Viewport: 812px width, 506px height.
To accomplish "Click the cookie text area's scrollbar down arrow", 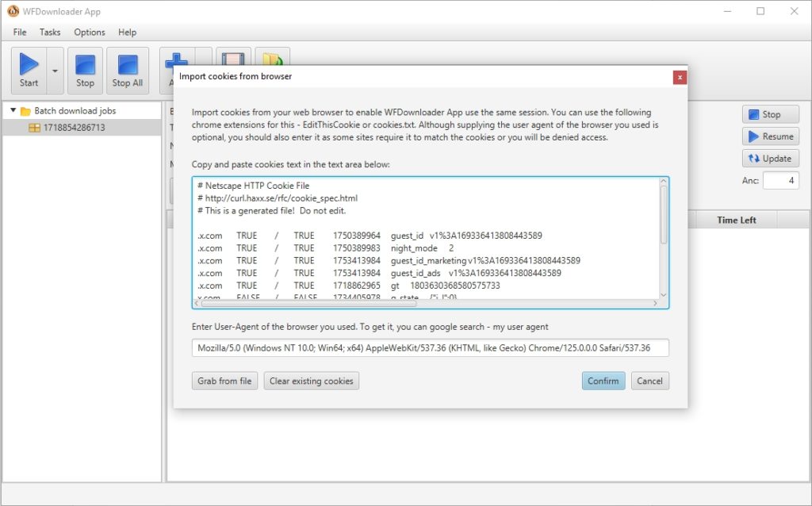I will click(x=665, y=294).
